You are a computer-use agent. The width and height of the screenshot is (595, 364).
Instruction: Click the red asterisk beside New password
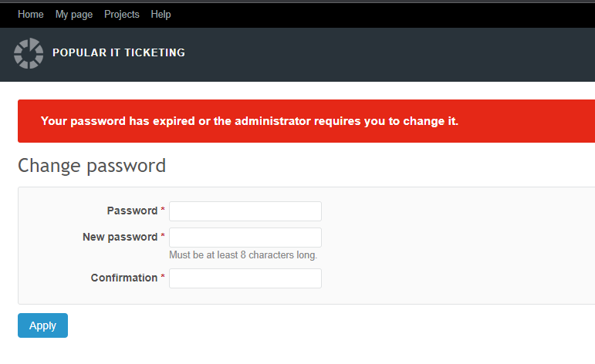point(163,235)
